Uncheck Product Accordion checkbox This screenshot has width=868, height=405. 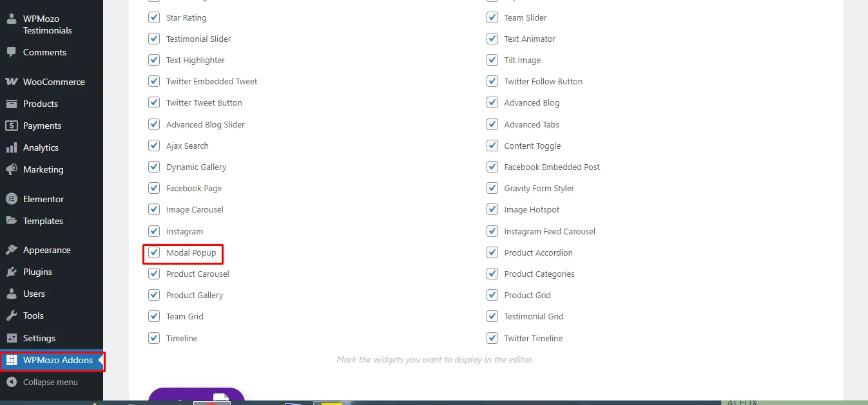[x=492, y=252]
